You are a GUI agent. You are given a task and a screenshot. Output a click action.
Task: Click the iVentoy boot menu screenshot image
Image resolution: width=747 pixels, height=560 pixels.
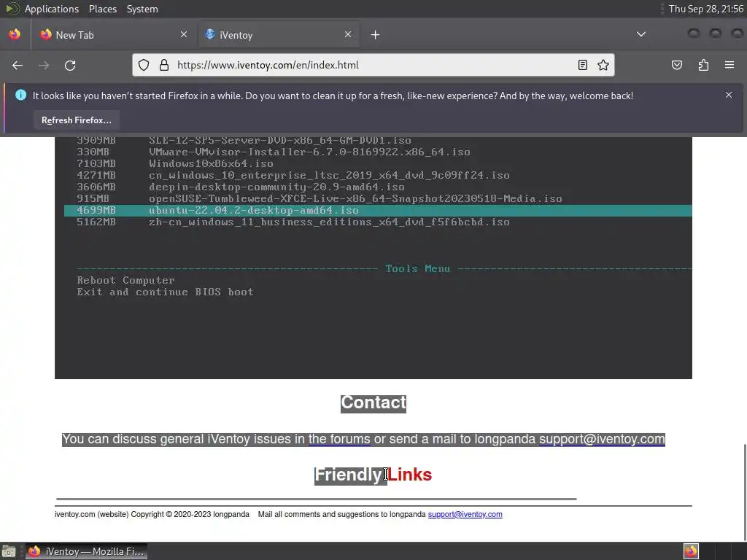point(373,257)
